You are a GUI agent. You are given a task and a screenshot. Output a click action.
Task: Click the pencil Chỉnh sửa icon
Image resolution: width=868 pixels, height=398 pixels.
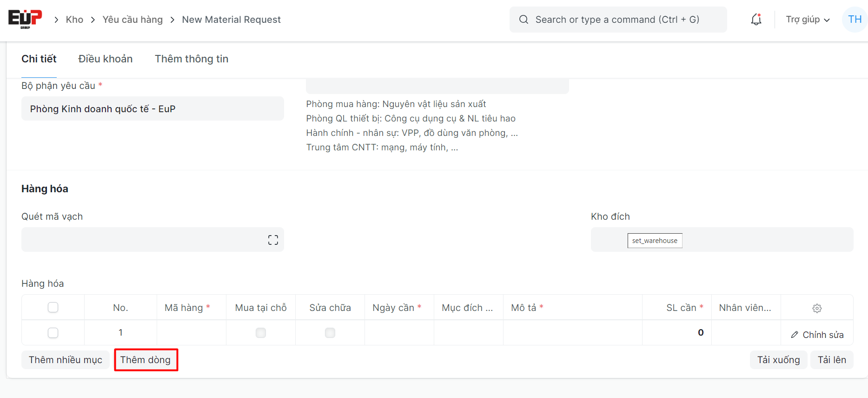pos(795,335)
